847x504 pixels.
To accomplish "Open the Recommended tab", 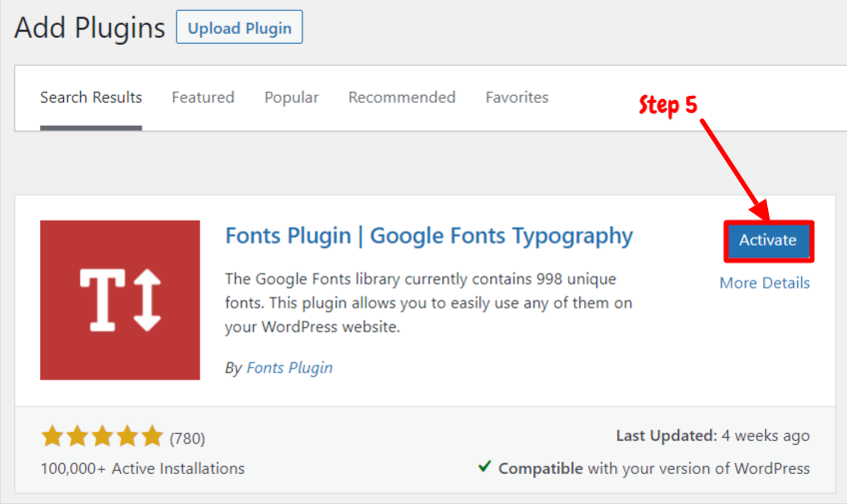I will [x=402, y=97].
